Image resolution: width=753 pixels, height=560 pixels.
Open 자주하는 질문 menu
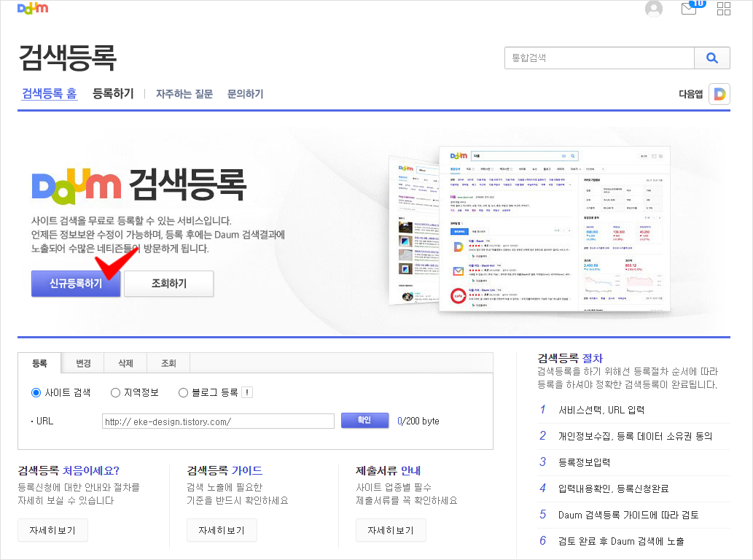(x=184, y=93)
